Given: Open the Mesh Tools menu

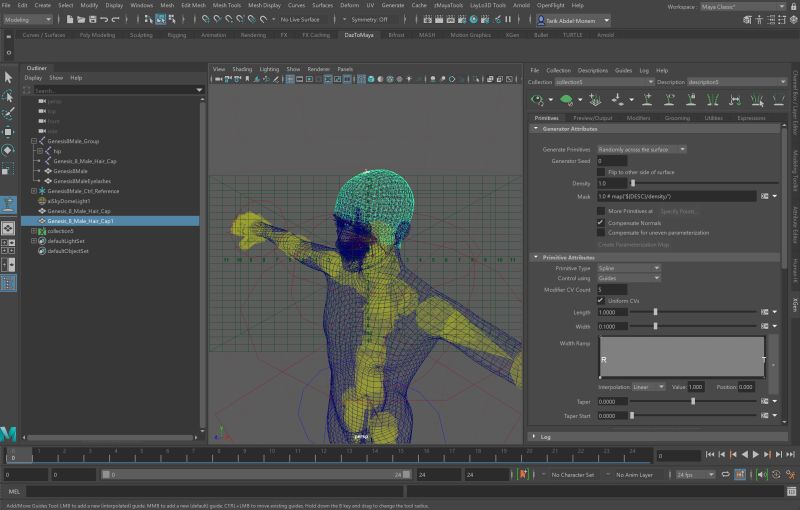Looking at the screenshot, I should click(227, 5).
